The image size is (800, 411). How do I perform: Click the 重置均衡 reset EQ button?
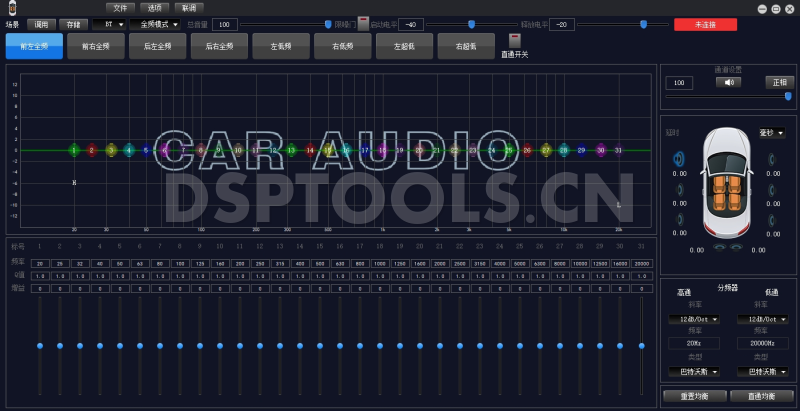[694, 396]
